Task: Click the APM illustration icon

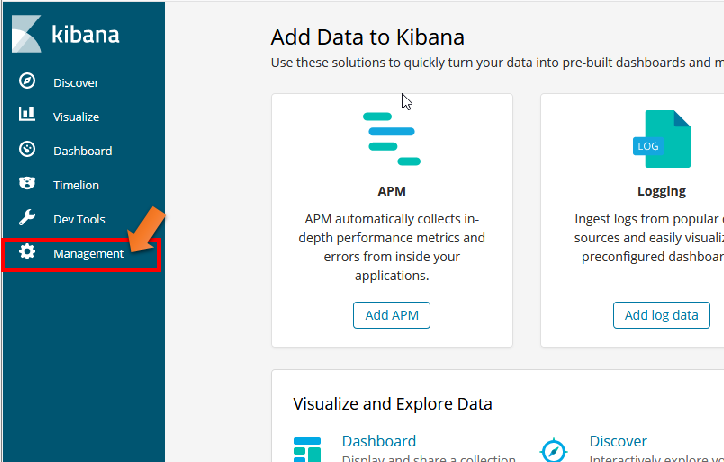Action: pos(392,138)
